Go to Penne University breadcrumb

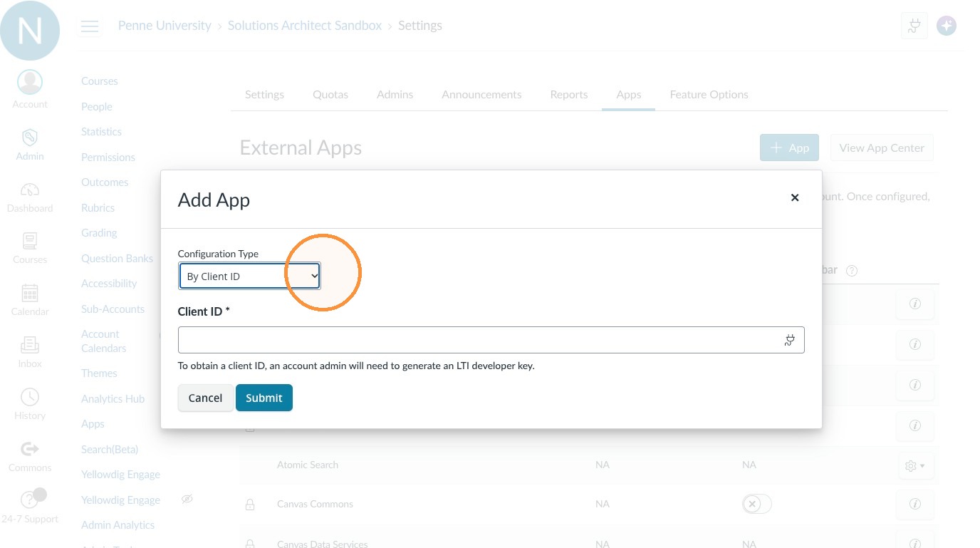click(x=165, y=26)
